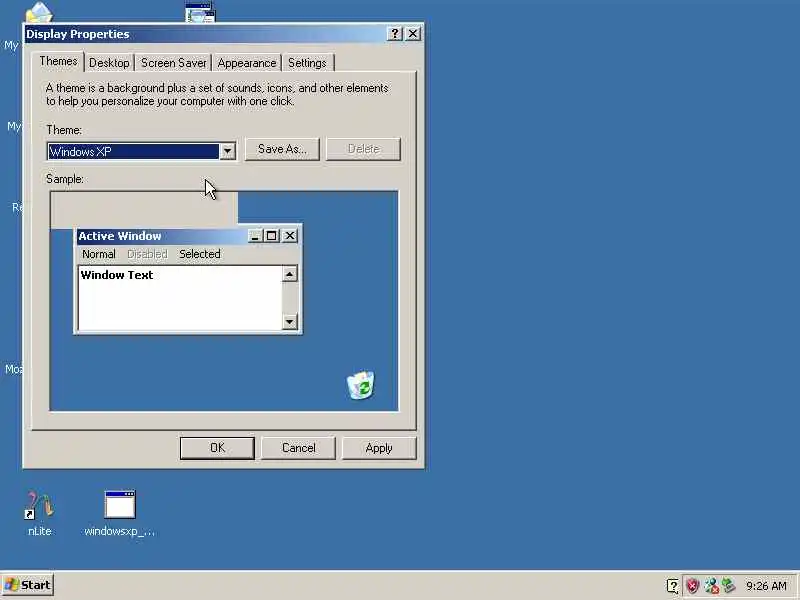800x600 pixels.
Task: Select the windowsxp_ file icon on desktop
Action: click(120, 513)
